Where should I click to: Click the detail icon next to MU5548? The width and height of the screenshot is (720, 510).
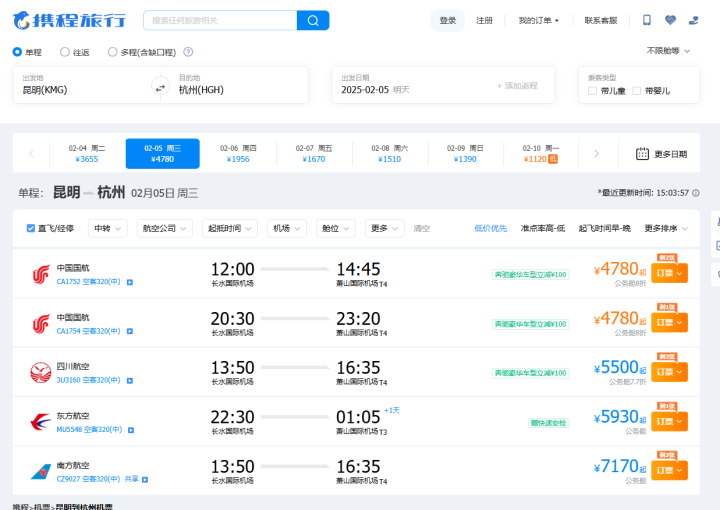click(131, 430)
